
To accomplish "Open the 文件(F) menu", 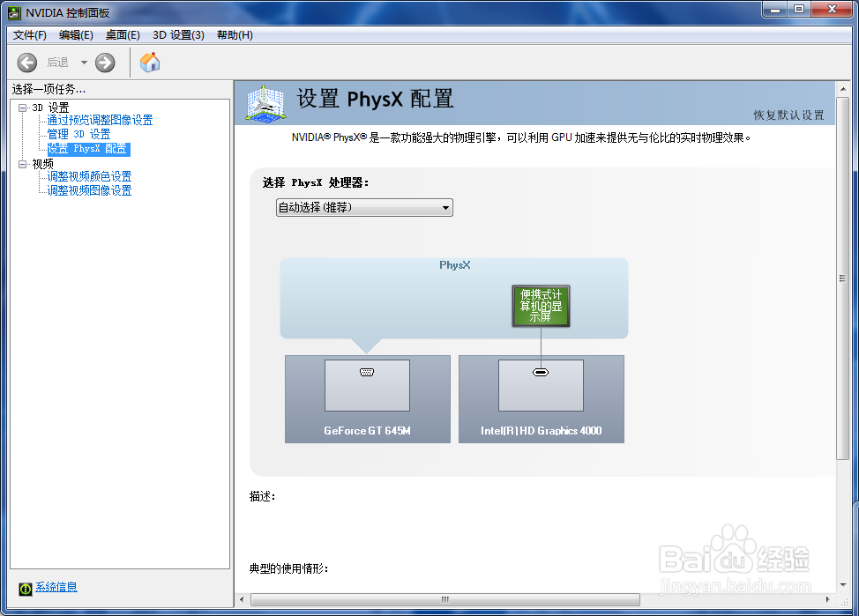I will (30, 35).
